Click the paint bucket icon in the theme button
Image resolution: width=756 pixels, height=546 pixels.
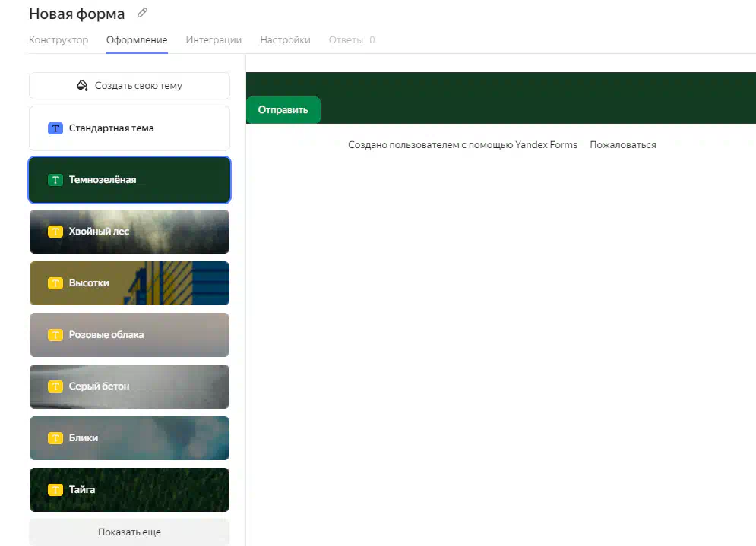(82, 85)
